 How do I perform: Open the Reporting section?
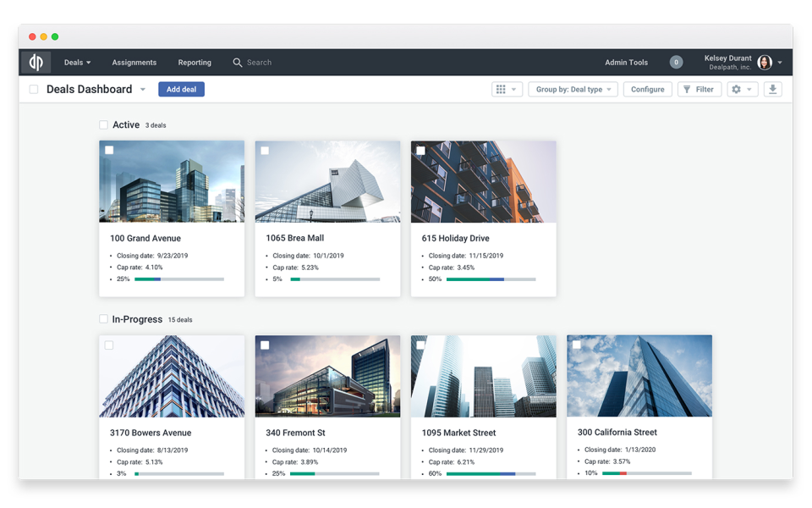click(194, 62)
